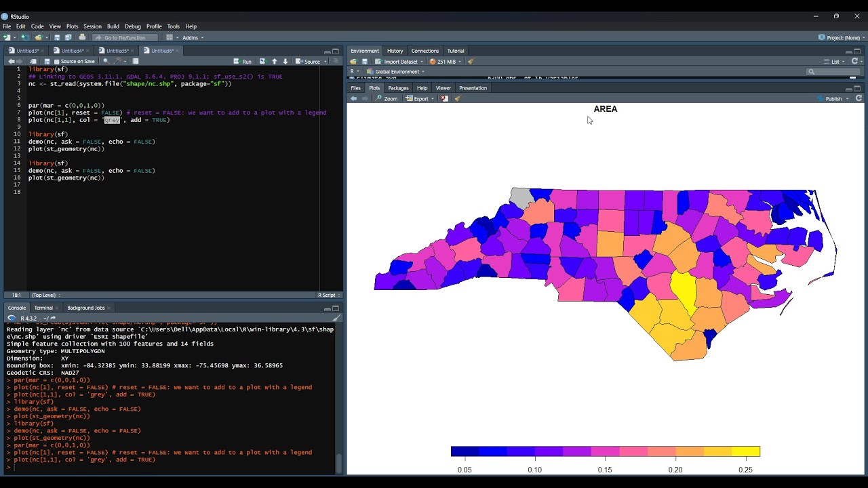The height and width of the screenshot is (488, 868).
Task: Open the Terminal tab
Action: [43, 308]
